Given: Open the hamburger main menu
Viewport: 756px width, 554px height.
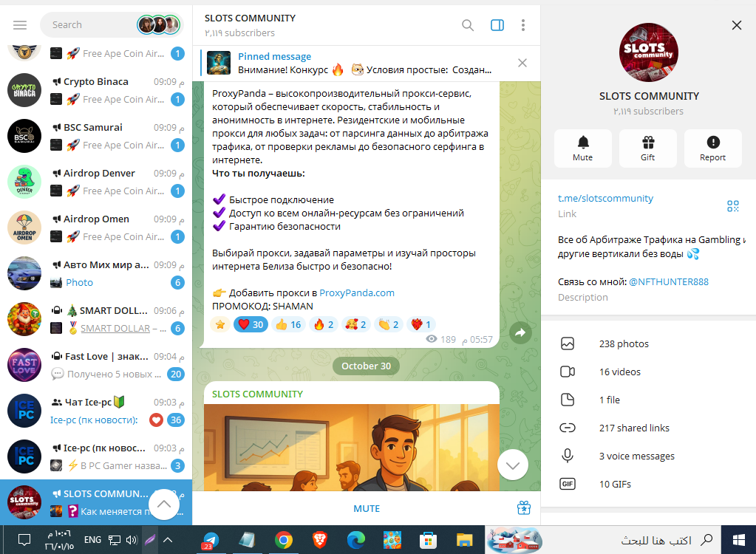Looking at the screenshot, I should 20,25.
